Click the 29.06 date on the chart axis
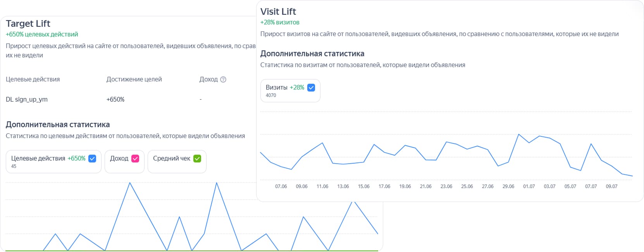The image size is (644, 252). click(x=508, y=186)
